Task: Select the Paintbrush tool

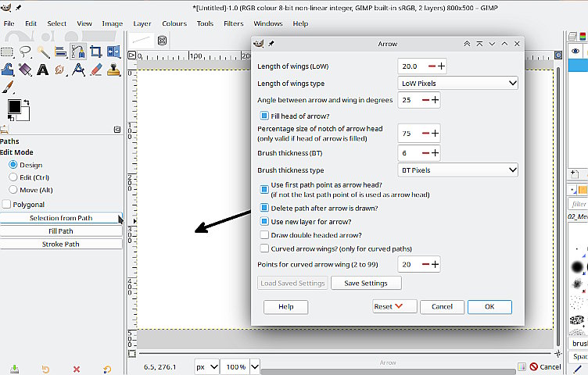Action: 7,87
